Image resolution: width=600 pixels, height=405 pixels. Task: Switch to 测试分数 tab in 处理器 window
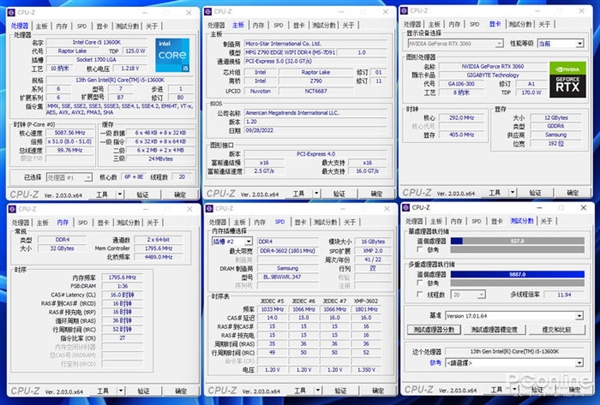127,26
